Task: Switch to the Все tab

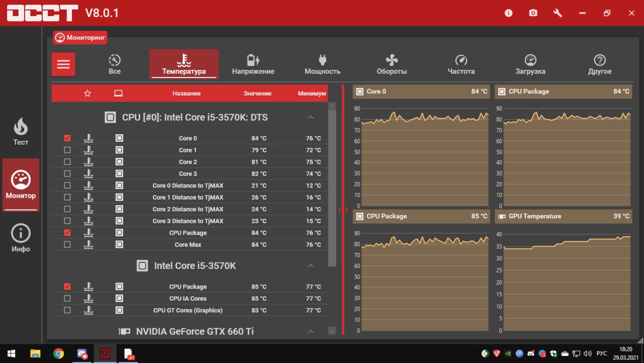Action: [x=115, y=64]
